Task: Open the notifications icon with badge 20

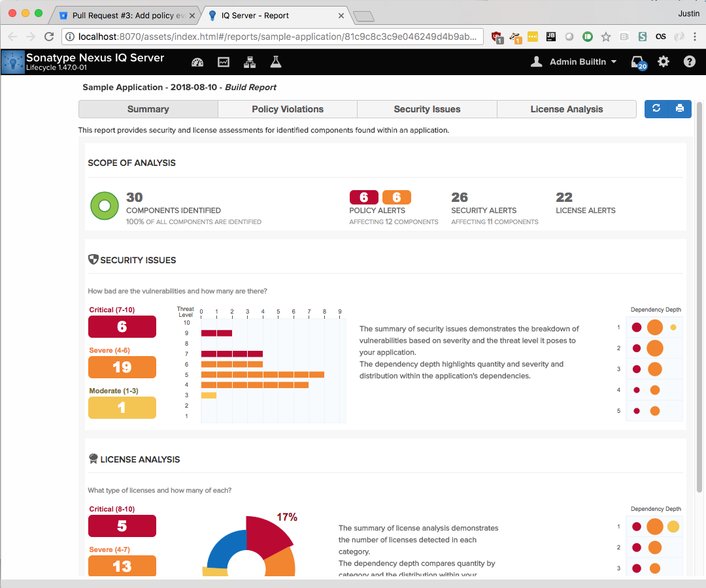Action: click(637, 62)
